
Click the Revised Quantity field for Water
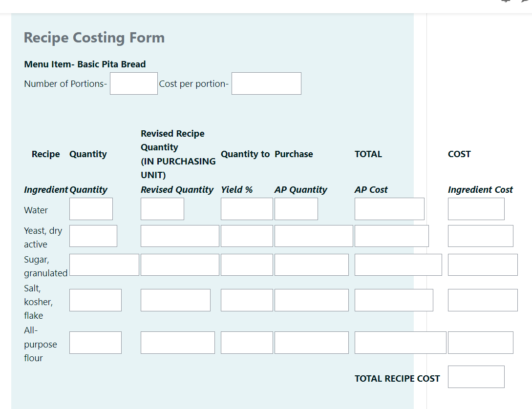(x=162, y=208)
